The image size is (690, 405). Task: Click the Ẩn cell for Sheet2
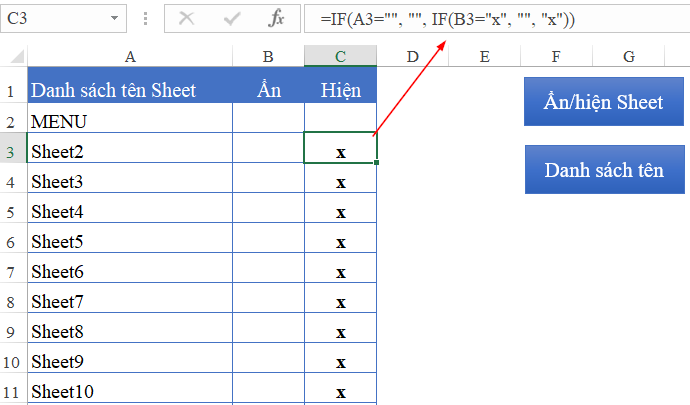pos(268,152)
